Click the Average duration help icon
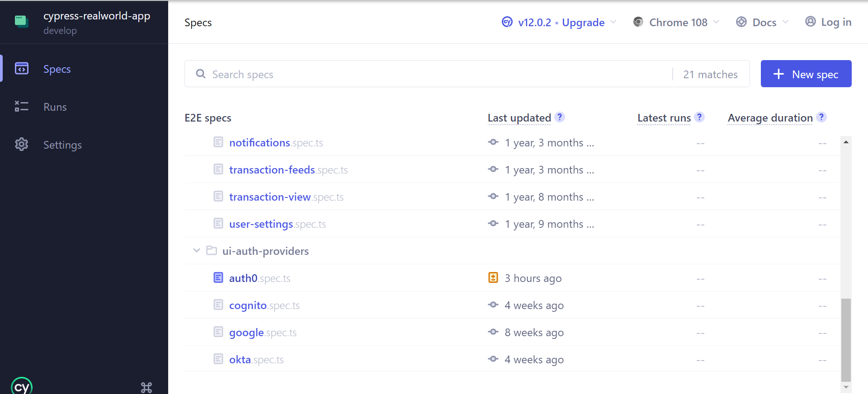 point(822,117)
